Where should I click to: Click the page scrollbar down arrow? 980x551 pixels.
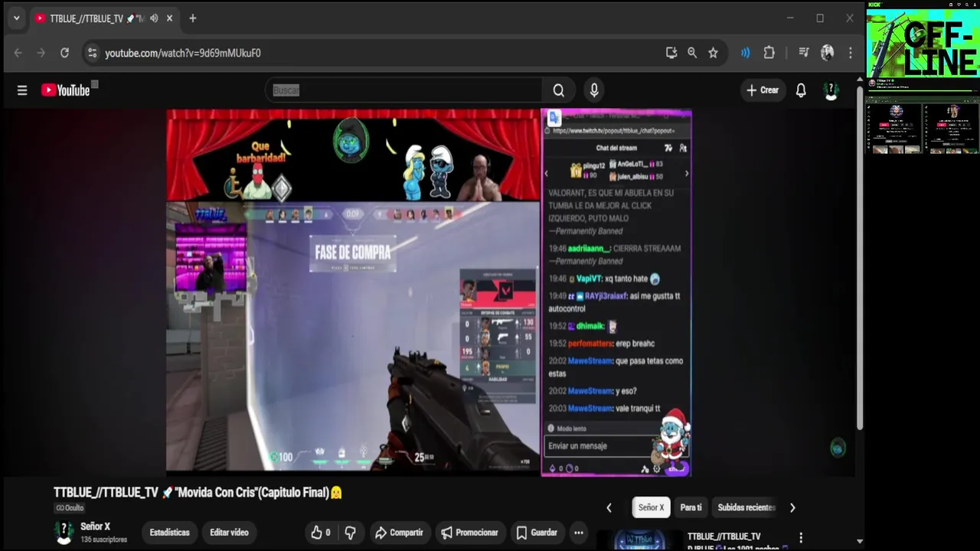[x=859, y=541]
